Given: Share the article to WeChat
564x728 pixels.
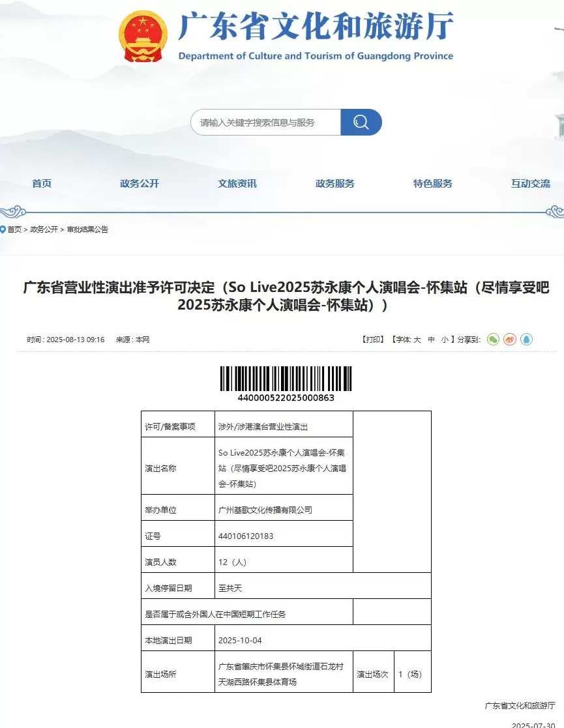Looking at the screenshot, I should 493,340.
